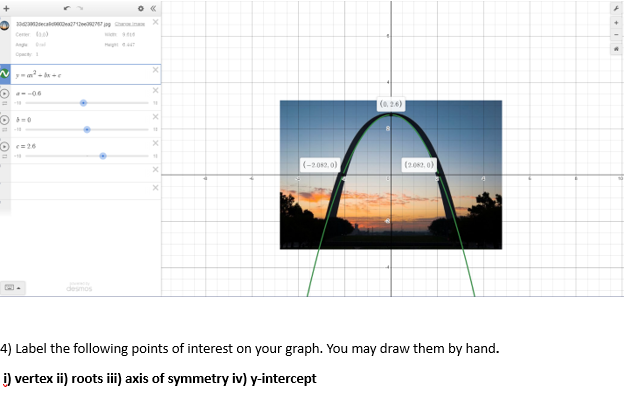Open the expression list settings gear

tap(141, 8)
